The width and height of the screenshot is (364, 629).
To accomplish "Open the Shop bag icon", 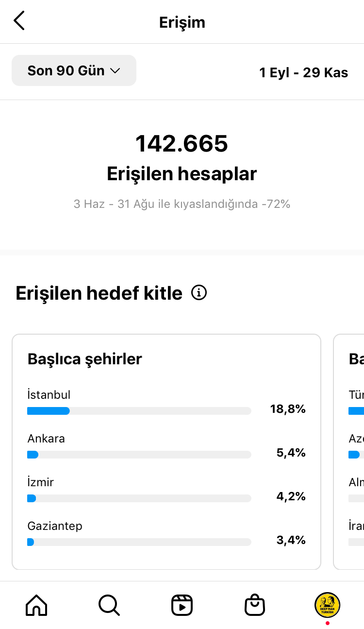I will 255,605.
